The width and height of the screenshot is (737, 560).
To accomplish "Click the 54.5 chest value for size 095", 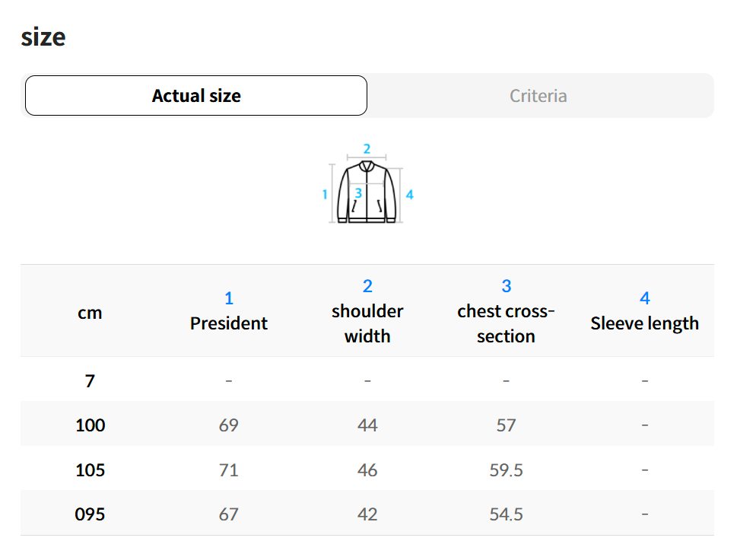I will click(x=506, y=514).
